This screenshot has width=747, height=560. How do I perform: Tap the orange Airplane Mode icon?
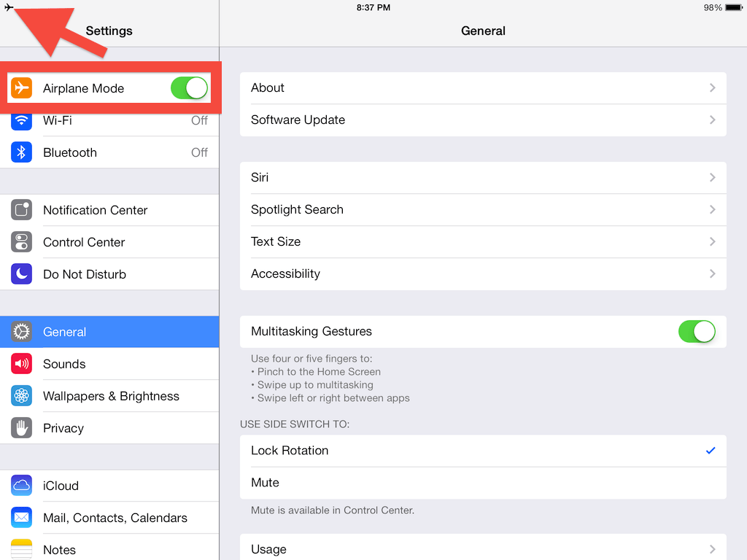point(21,88)
